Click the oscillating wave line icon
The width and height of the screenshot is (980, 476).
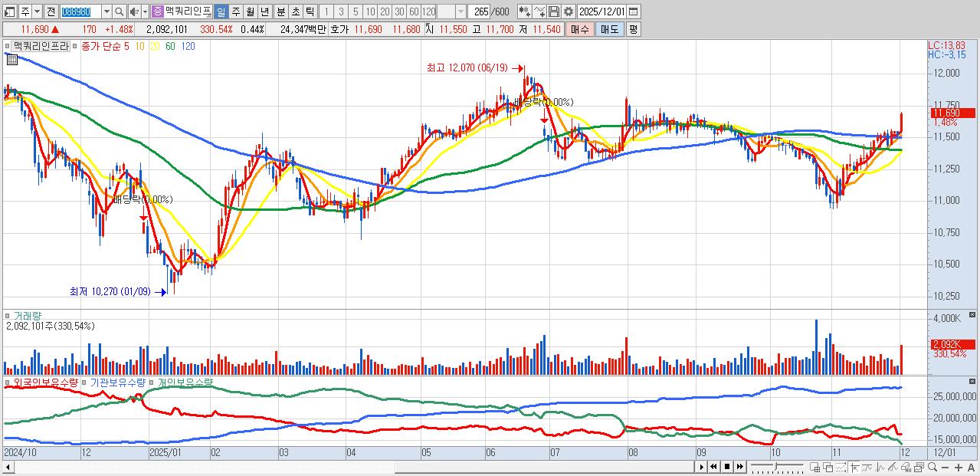(880, 467)
